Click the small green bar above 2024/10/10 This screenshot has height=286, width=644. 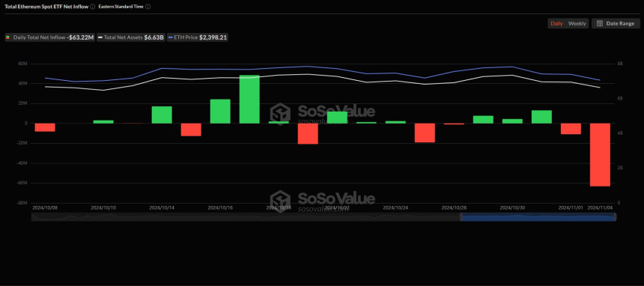[103, 121]
